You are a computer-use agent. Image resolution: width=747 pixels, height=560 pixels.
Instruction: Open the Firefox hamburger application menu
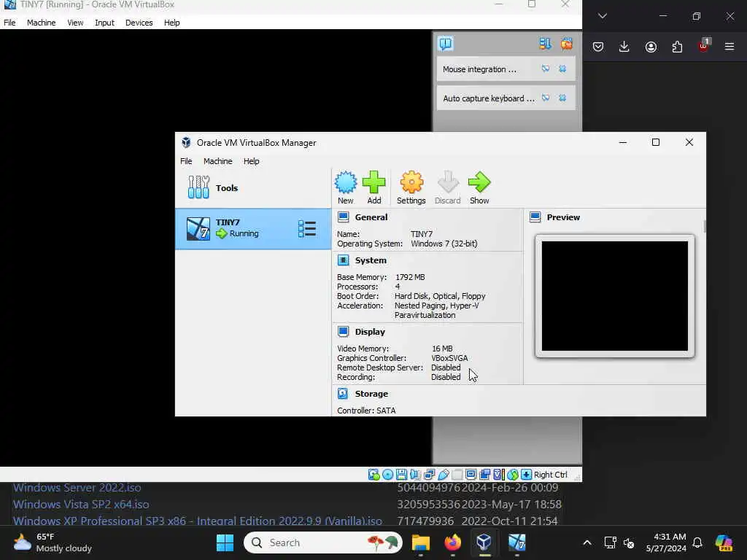coord(729,46)
